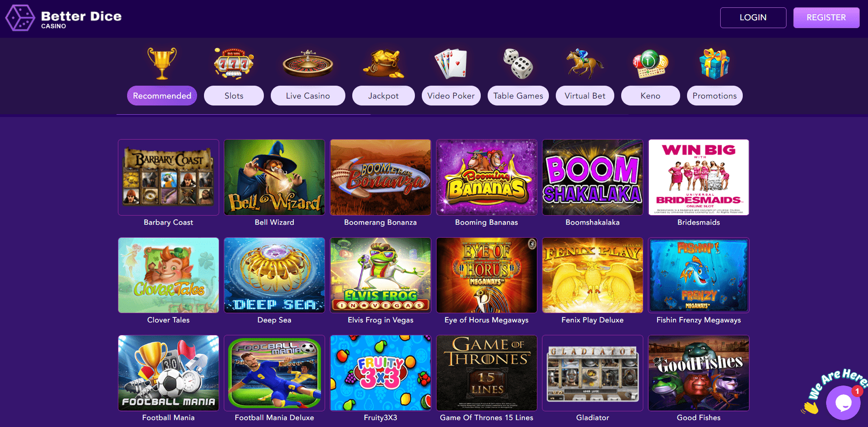Select the Jackpot category tab
This screenshot has width=868, height=427.
384,96
